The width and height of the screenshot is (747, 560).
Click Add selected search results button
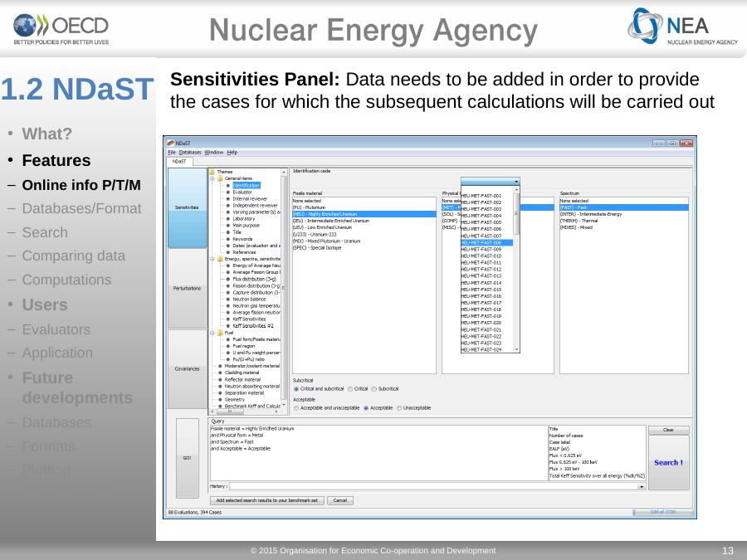[266, 500]
